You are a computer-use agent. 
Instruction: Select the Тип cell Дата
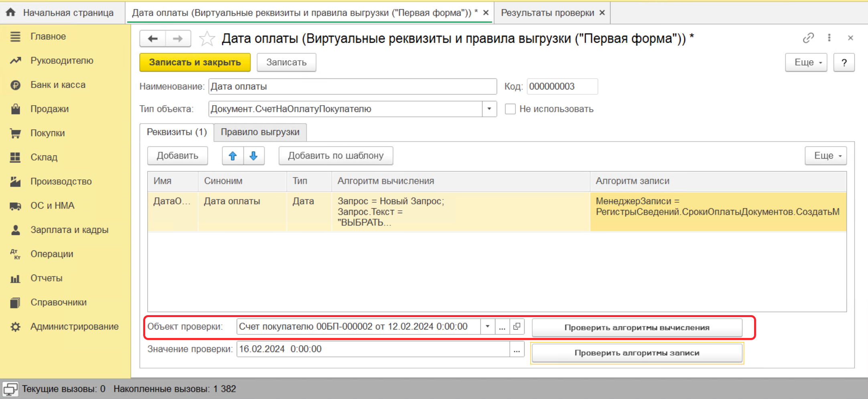(309, 212)
